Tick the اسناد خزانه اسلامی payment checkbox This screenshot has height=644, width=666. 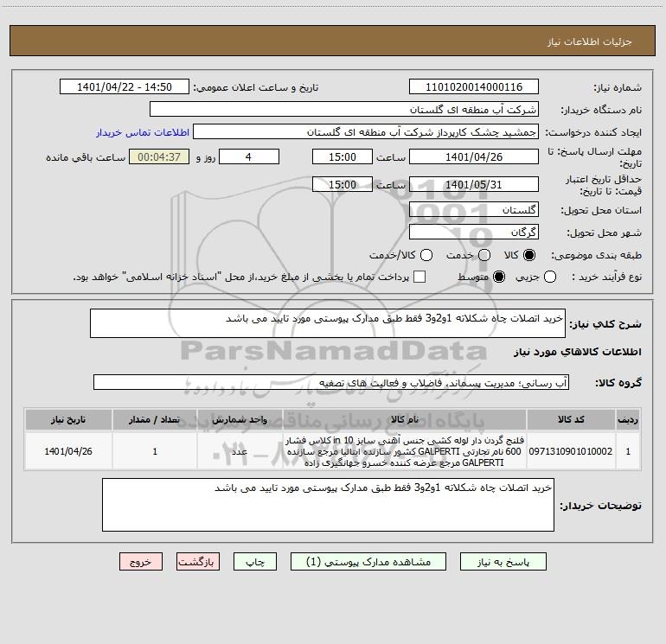[x=419, y=277]
